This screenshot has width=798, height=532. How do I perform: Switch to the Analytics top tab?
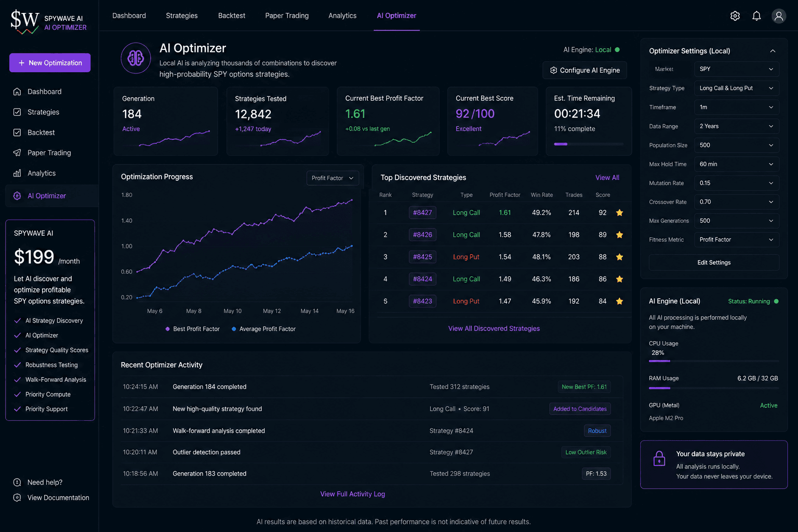pos(342,16)
